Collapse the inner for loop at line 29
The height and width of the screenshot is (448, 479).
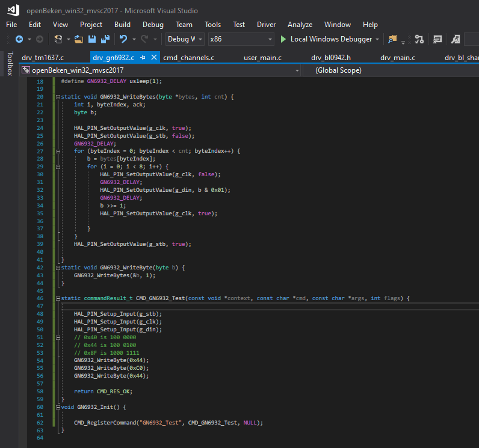pos(58,167)
